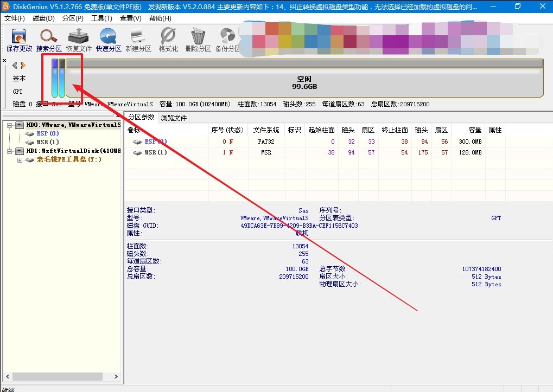The image size is (553, 392).
Task: Click the 标识 column header
Action: click(x=295, y=130)
